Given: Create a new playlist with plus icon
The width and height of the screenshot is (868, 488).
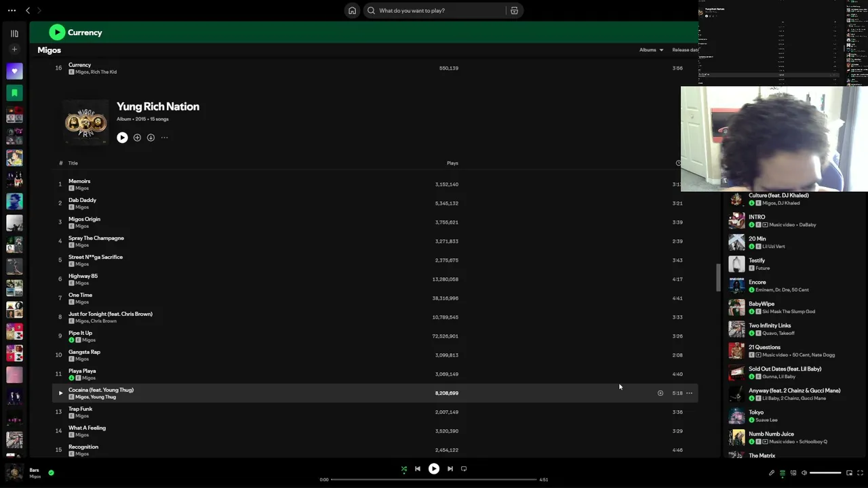Looking at the screenshot, I should (x=14, y=49).
